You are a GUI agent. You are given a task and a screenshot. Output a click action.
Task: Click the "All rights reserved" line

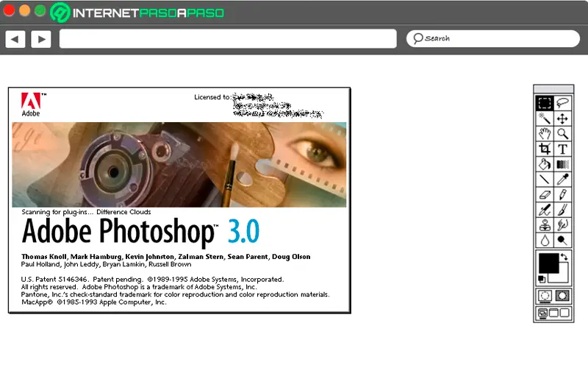click(x=139, y=287)
